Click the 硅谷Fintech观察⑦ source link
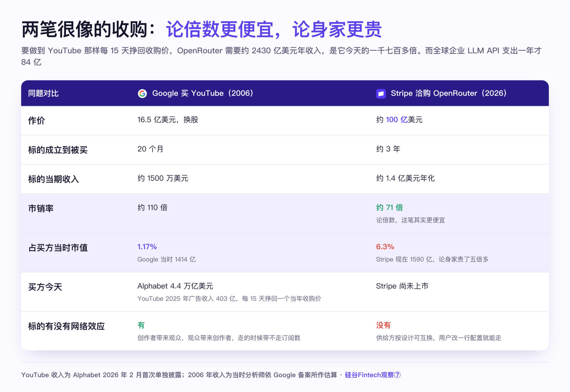 (373, 375)
